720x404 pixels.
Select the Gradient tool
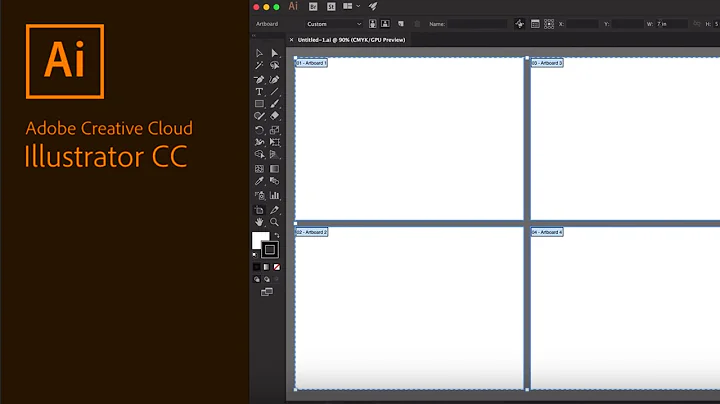coord(275,169)
